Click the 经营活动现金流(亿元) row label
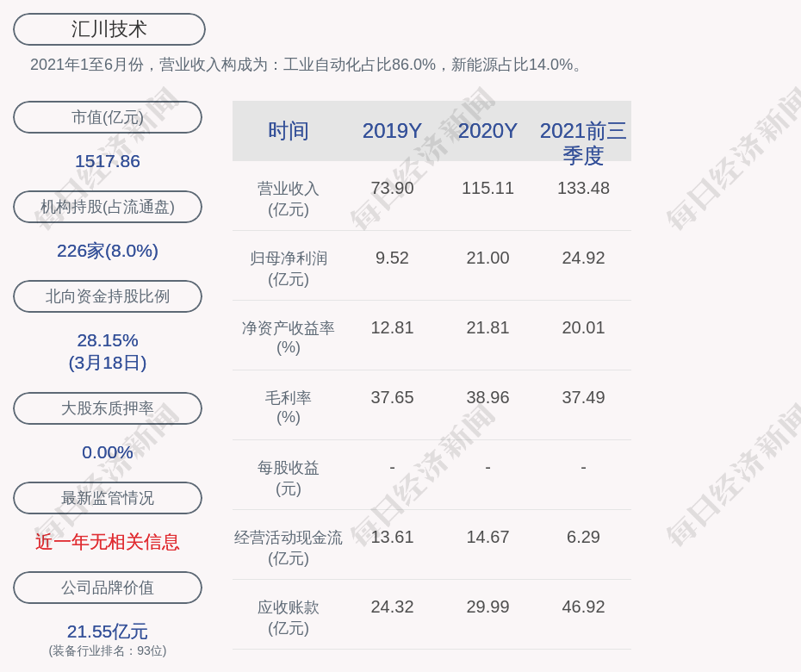801x672 pixels. [288, 547]
